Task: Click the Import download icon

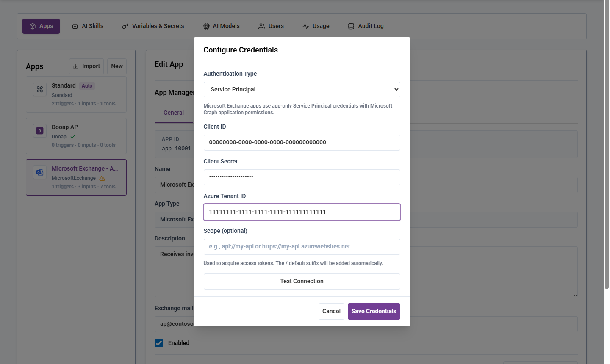Action: tap(76, 66)
